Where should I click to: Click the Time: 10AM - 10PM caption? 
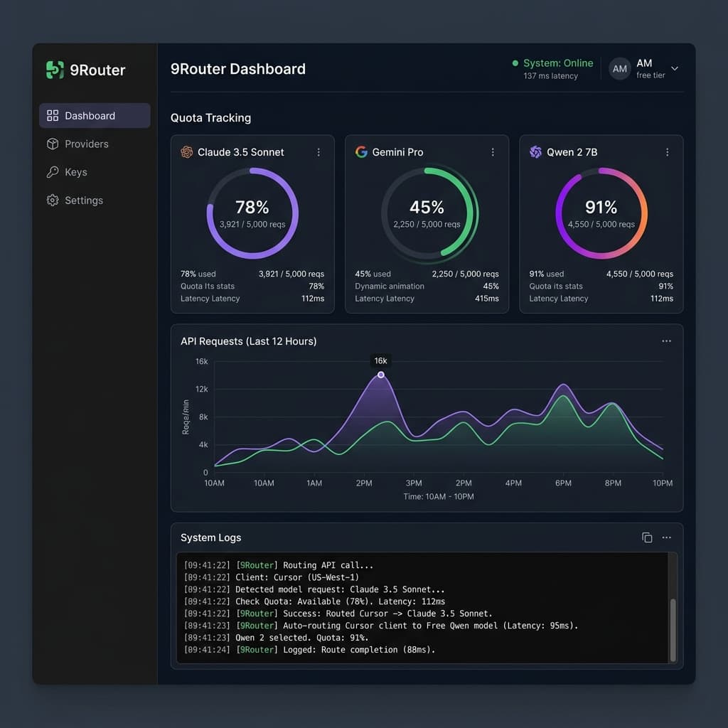point(438,497)
